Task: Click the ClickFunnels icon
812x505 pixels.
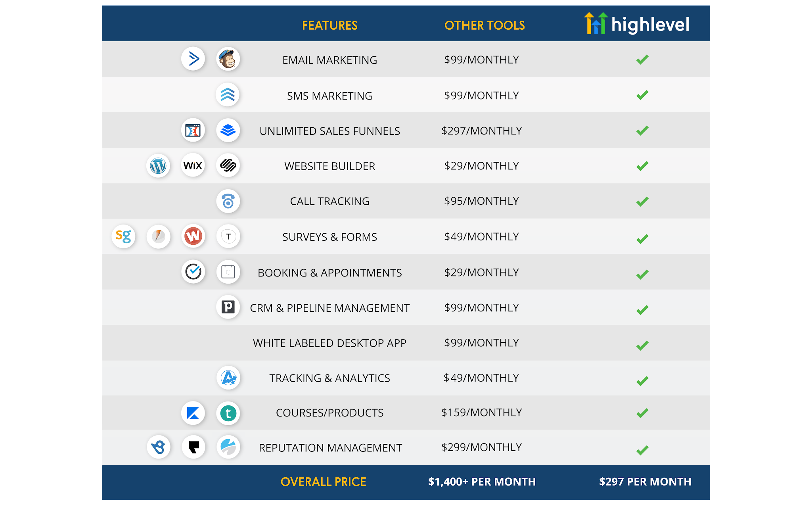Action: tap(193, 130)
